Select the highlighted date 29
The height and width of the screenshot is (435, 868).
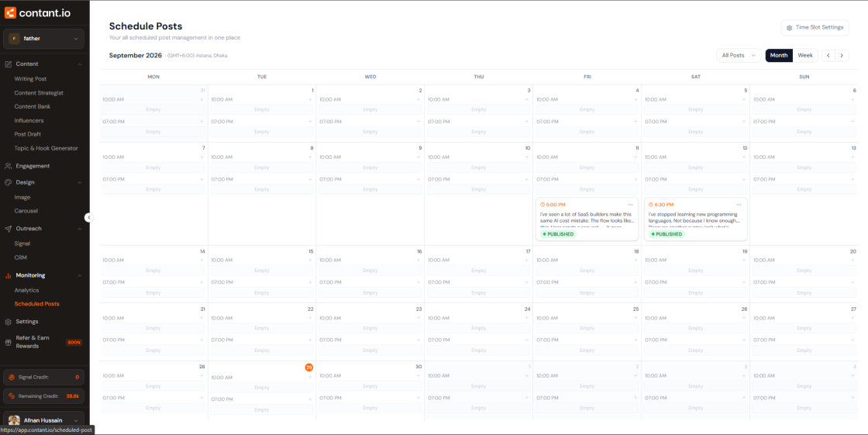click(309, 368)
